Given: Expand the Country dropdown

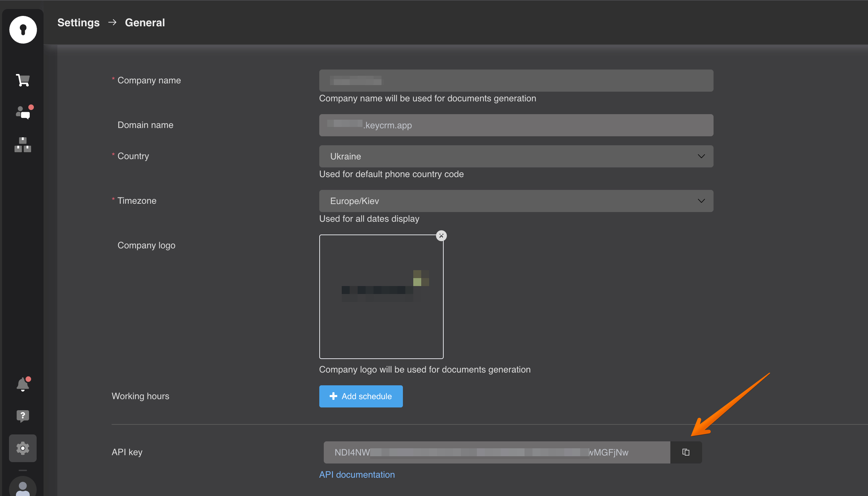Looking at the screenshot, I should tap(701, 156).
